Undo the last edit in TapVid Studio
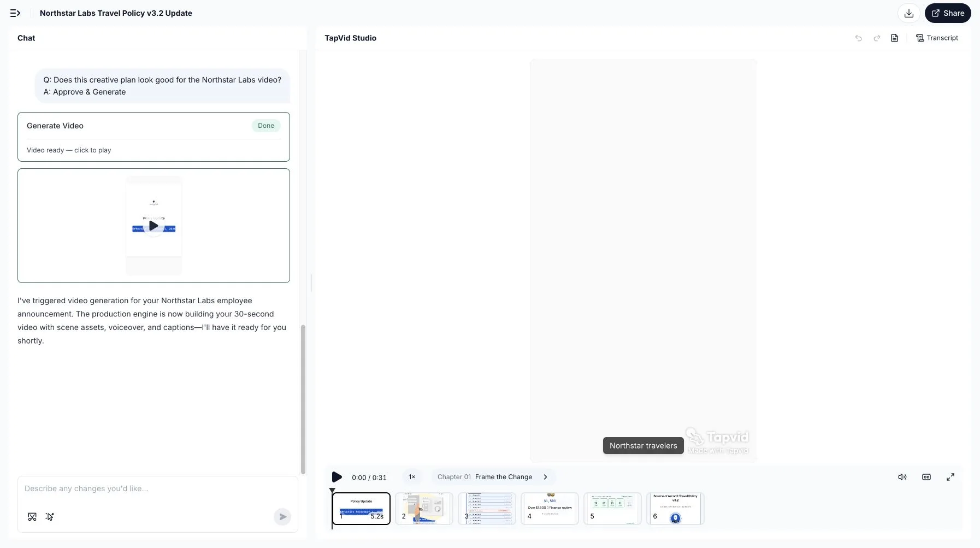980x548 pixels. click(859, 38)
